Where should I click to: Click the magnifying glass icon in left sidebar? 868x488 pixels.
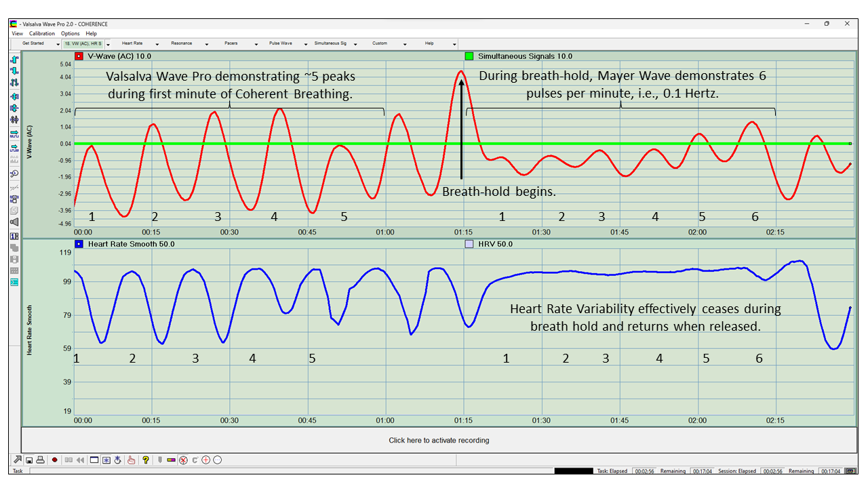pyautogui.click(x=14, y=173)
